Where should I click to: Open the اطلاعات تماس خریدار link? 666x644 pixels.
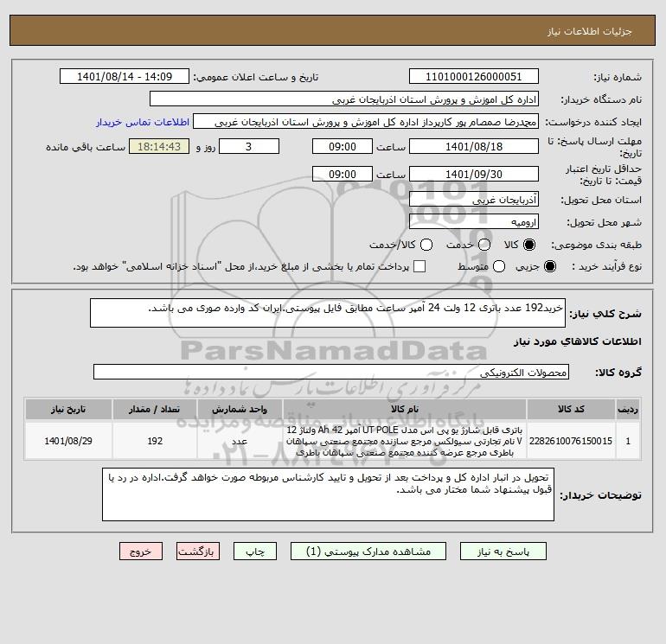[x=143, y=122]
